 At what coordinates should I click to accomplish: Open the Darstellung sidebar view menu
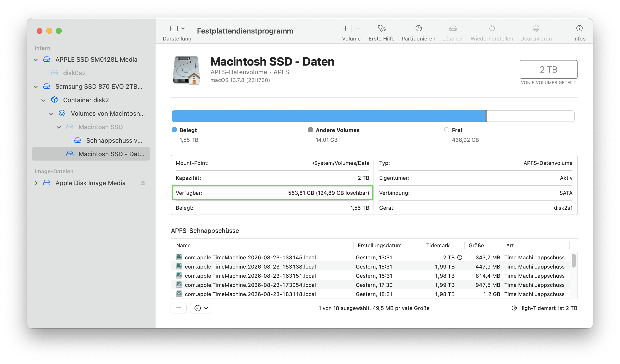[177, 28]
